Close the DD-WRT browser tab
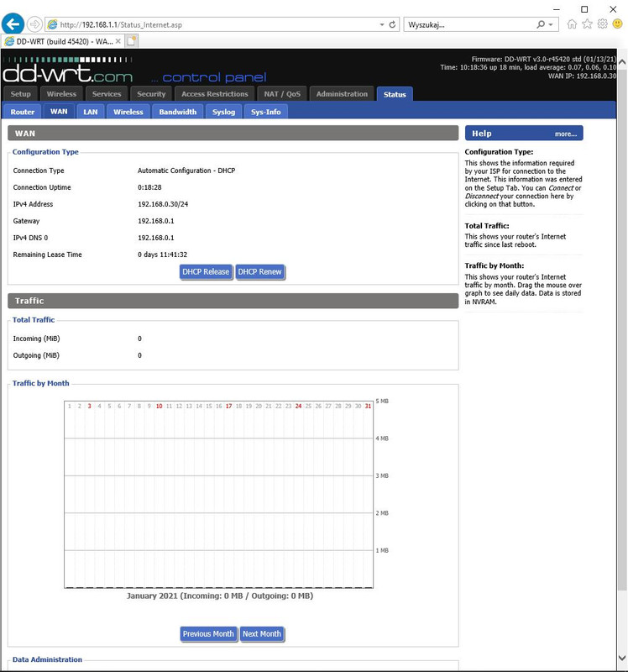 coord(118,41)
